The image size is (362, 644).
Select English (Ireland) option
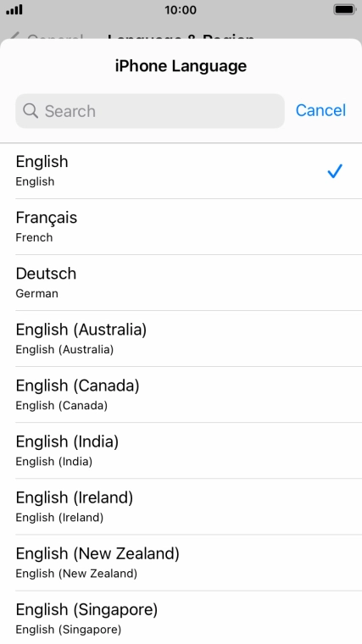coord(181,507)
